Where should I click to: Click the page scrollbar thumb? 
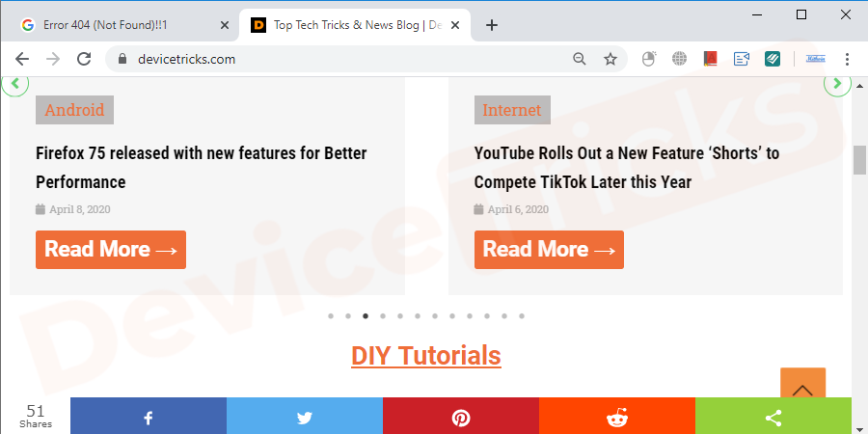point(859,160)
